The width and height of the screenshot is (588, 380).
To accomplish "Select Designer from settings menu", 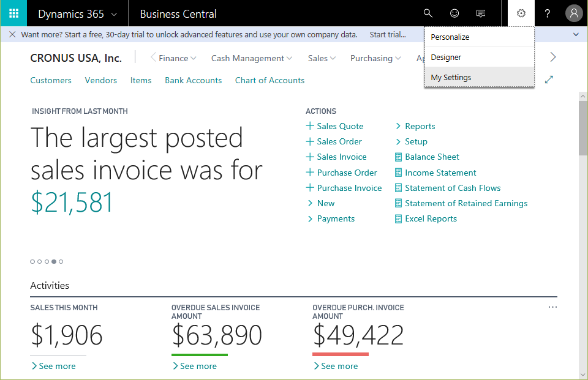I will click(x=479, y=57).
